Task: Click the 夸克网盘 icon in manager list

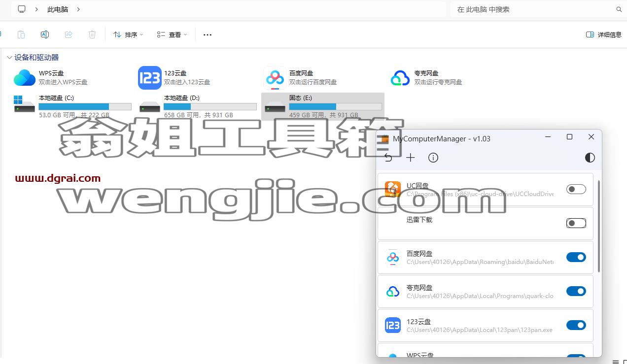Action: pyautogui.click(x=393, y=291)
